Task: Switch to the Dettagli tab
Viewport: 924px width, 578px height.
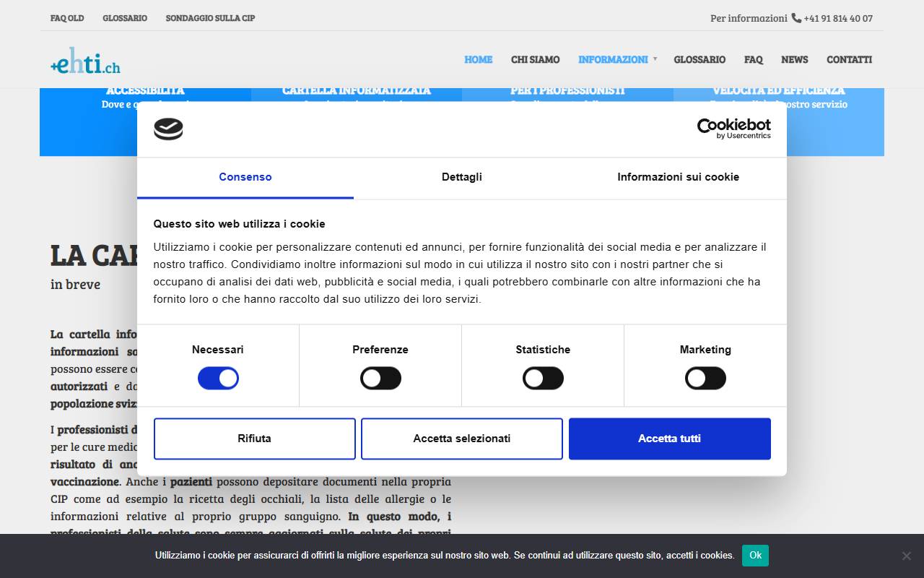Action: tap(462, 177)
